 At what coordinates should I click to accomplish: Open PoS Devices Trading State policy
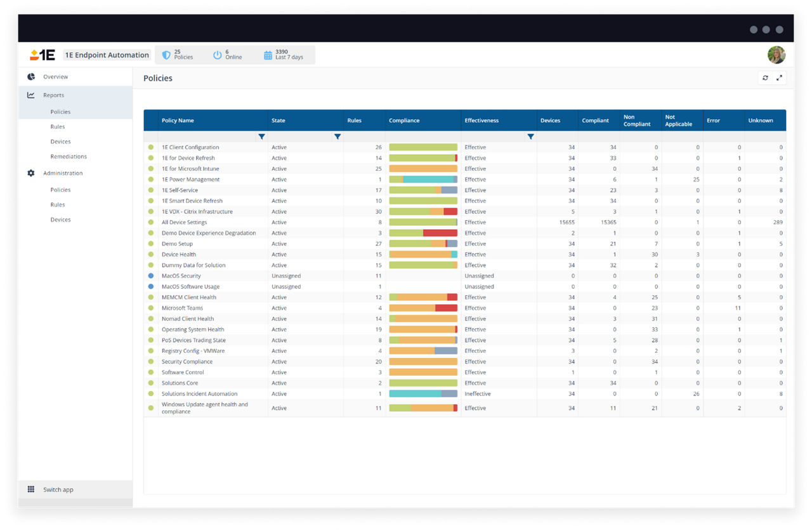click(x=193, y=340)
